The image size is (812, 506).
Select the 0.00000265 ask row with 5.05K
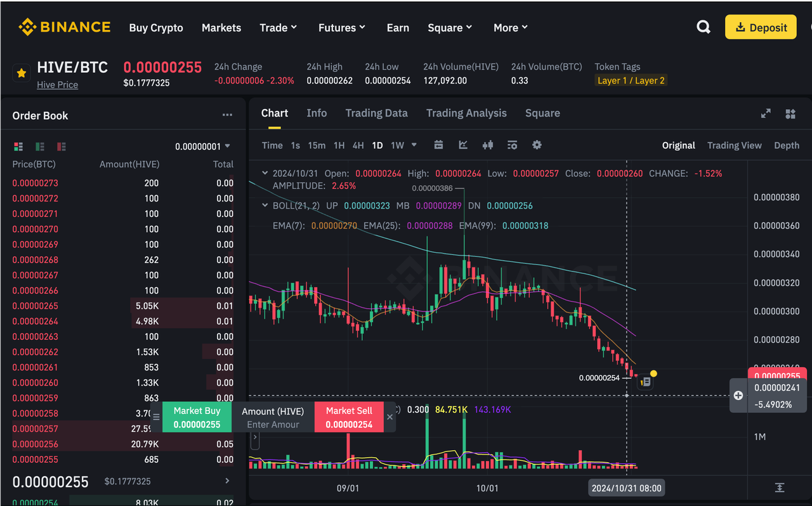122,306
